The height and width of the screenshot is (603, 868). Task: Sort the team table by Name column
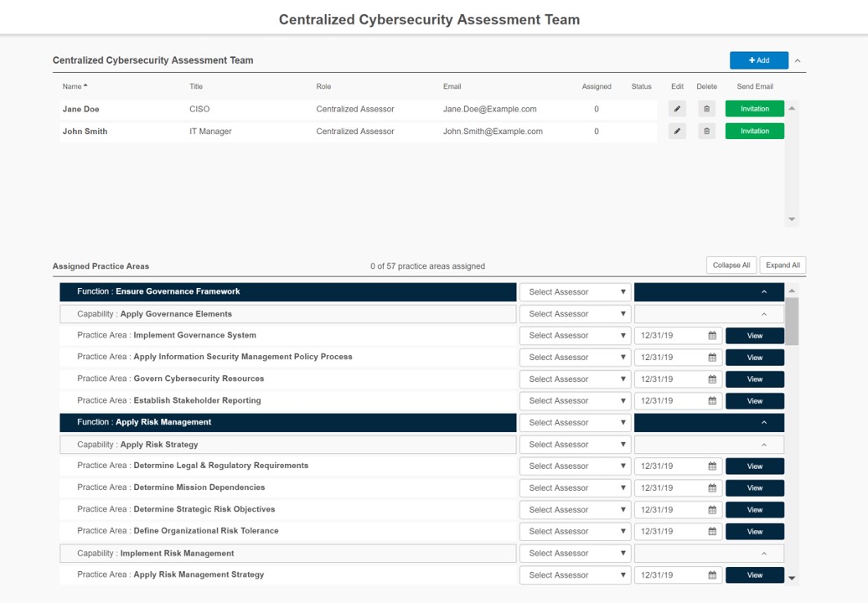tap(75, 86)
